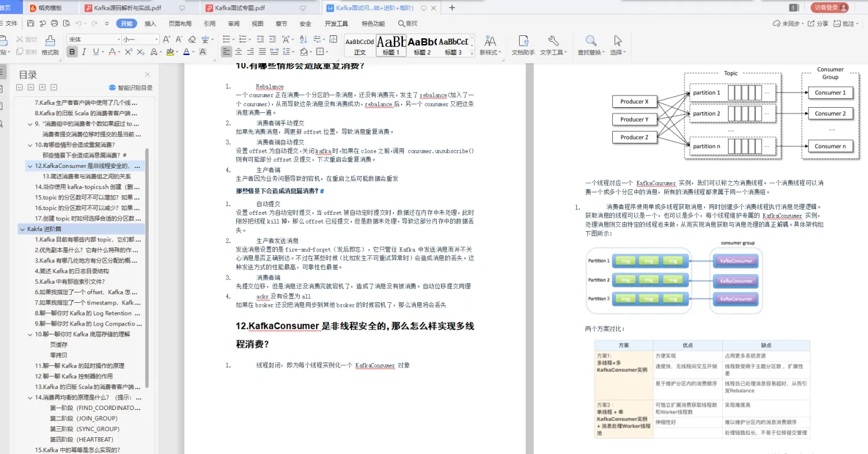
Task: Toggle underline formatting
Action: coord(94,52)
